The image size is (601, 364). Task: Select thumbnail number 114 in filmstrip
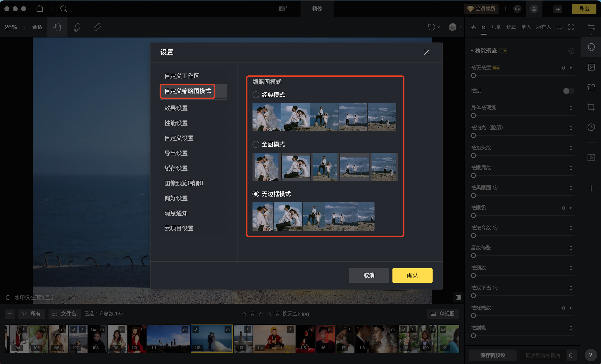tap(274, 339)
